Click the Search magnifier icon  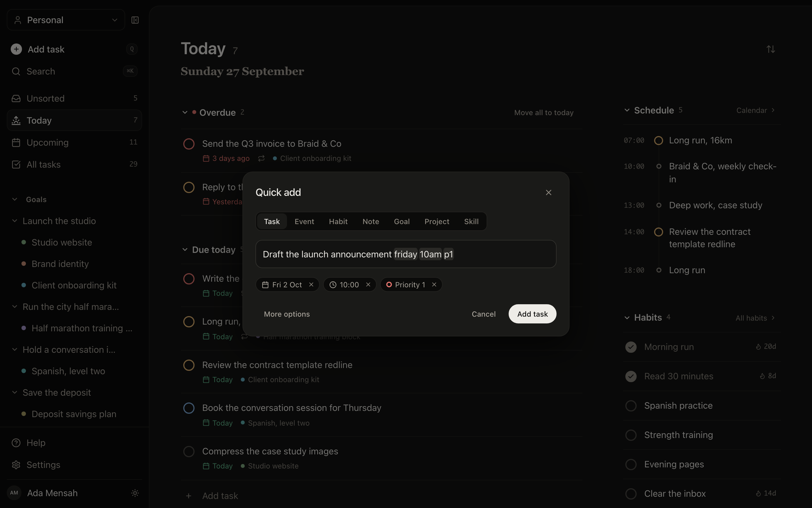[16, 71]
